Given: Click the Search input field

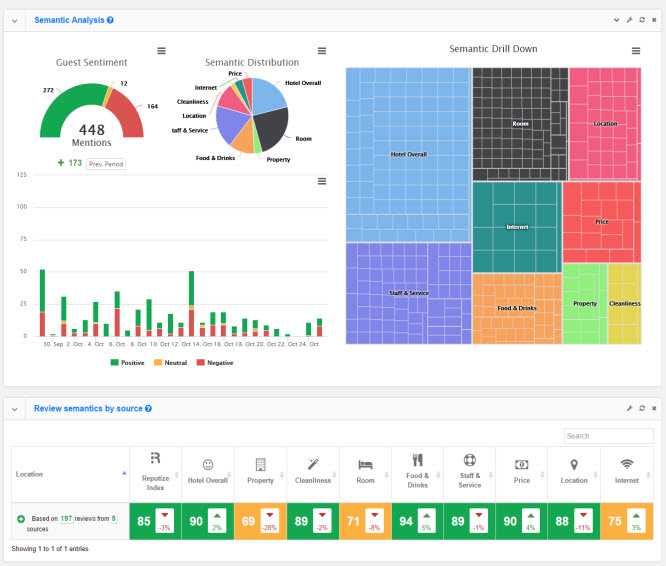Looking at the screenshot, I should click(x=607, y=436).
